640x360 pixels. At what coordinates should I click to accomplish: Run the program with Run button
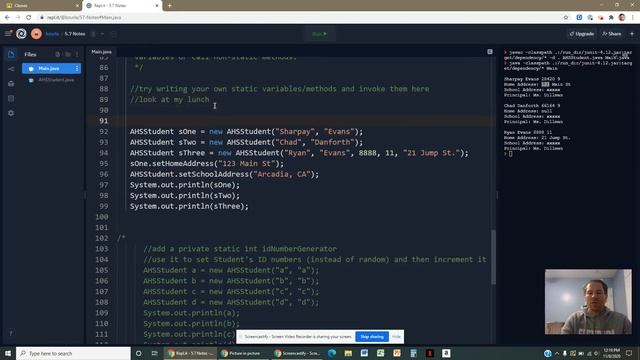pos(320,34)
